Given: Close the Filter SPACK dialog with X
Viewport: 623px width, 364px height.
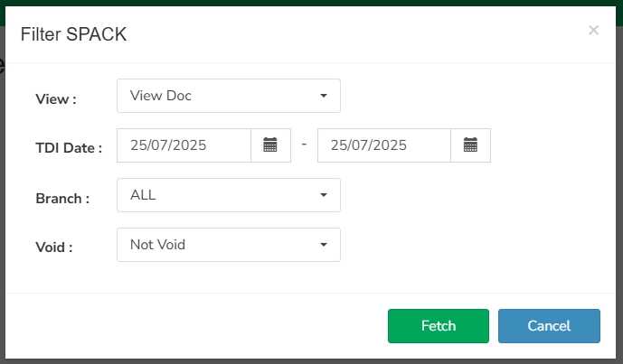Looking at the screenshot, I should [593, 30].
